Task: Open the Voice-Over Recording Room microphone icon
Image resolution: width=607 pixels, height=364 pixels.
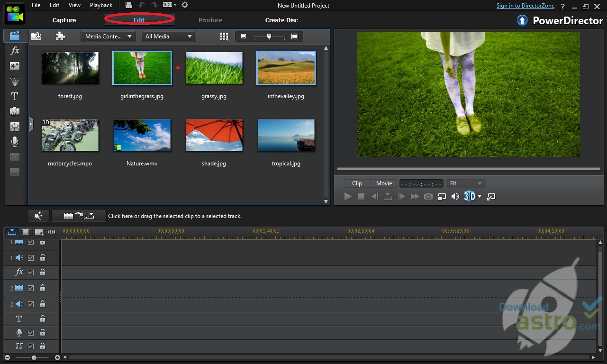Action: [15, 141]
